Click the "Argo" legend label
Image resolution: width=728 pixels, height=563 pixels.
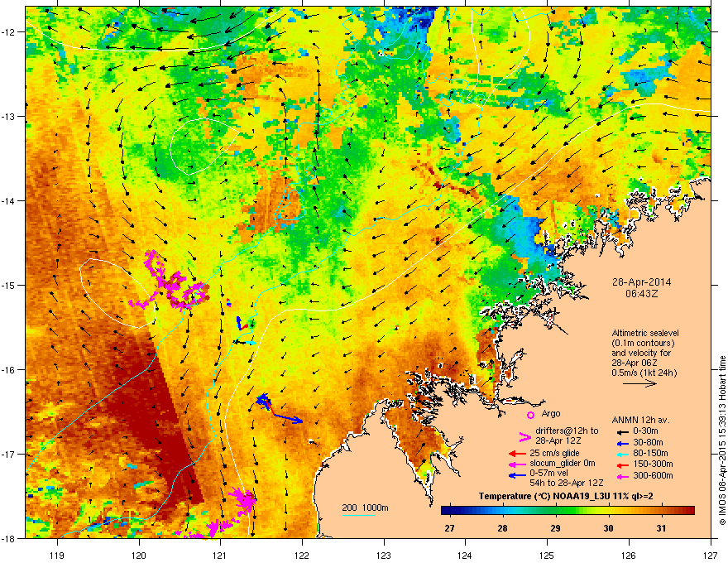(551, 413)
